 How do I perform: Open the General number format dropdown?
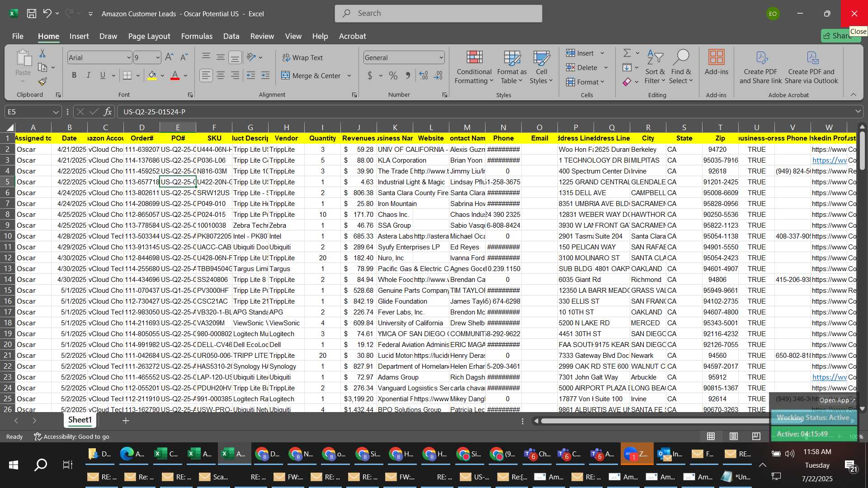click(x=441, y=57)
